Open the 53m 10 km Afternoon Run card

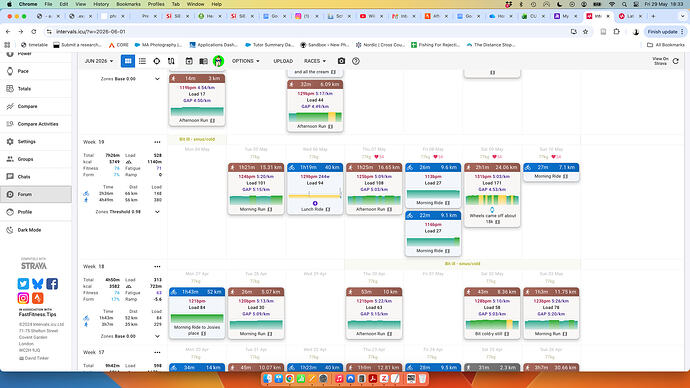point(374,313)
